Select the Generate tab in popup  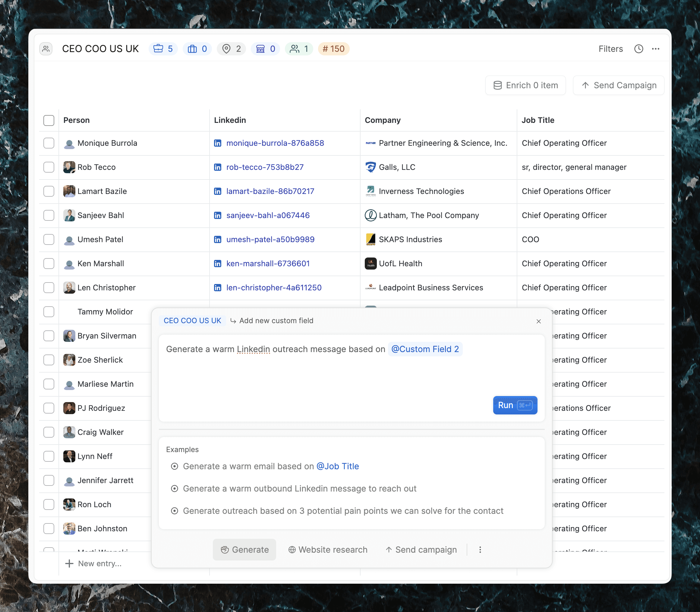click(244, 549)
